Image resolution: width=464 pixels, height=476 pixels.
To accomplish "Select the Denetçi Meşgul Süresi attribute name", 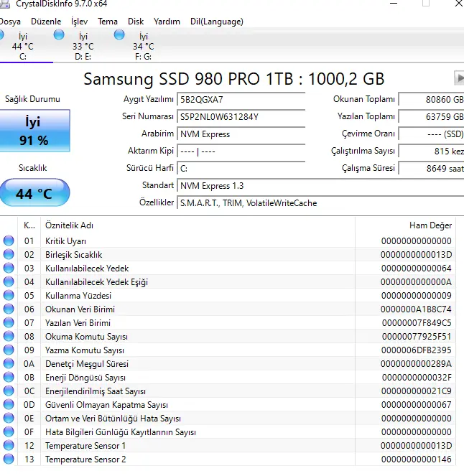I will (87, 364).
